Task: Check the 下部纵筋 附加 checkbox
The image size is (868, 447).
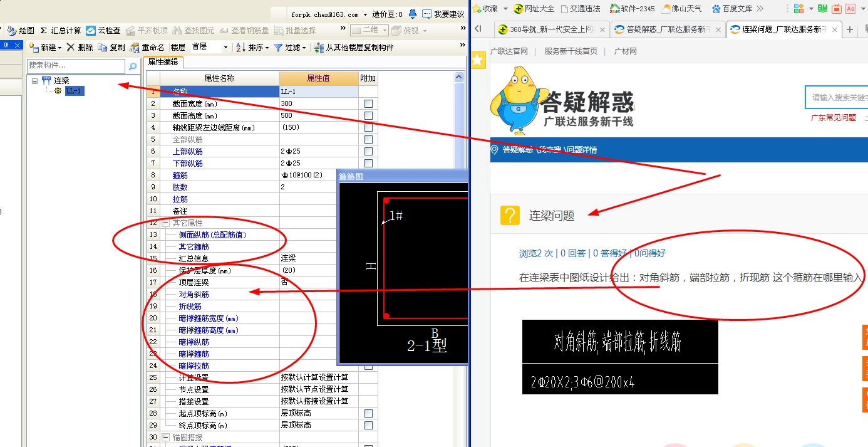Action: click(368, 163)
